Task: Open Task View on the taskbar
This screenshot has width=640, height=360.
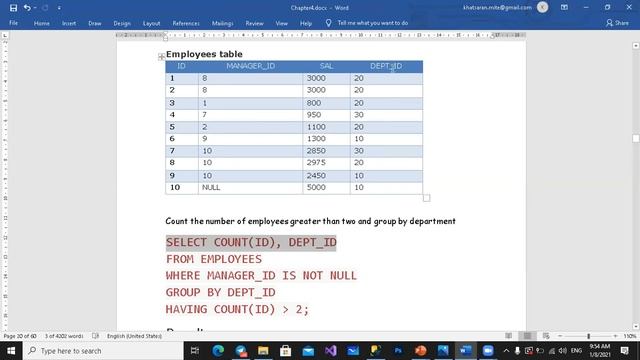Action: [195, 351]
